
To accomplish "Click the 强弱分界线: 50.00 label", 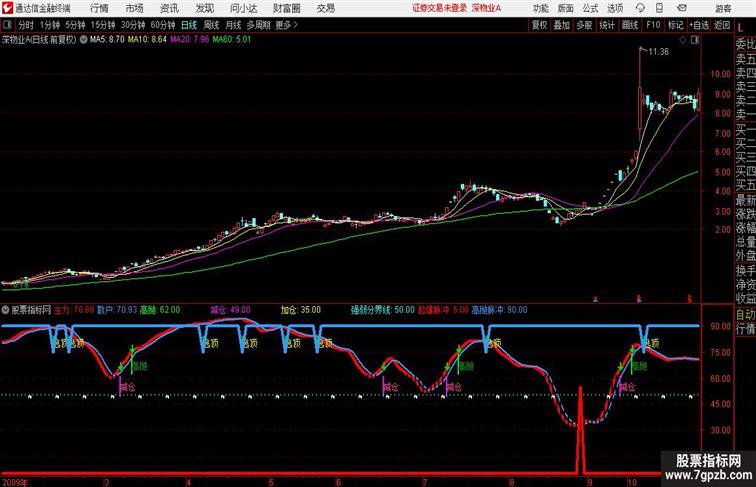I will 382,310.
